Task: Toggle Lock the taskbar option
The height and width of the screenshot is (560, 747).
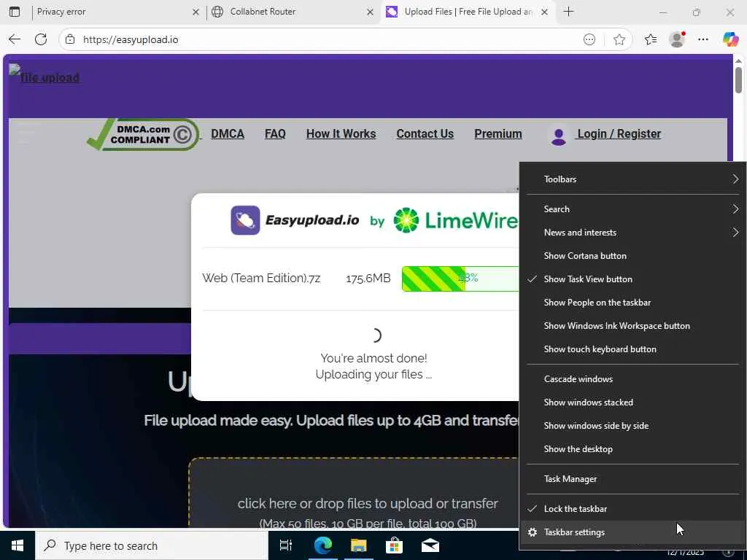Action: pos(632,508)
